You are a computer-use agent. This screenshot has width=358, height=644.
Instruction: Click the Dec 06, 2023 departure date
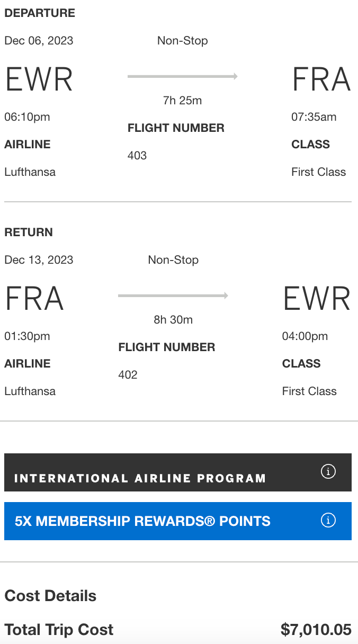pyautogui.click(x=39, y=40)
